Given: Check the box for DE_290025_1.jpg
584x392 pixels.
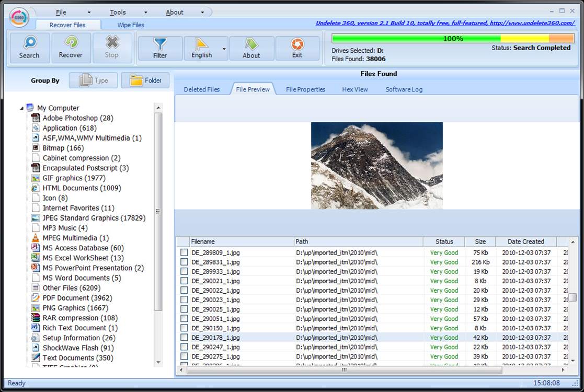Looking at the screenshot, I should point(184,309).
